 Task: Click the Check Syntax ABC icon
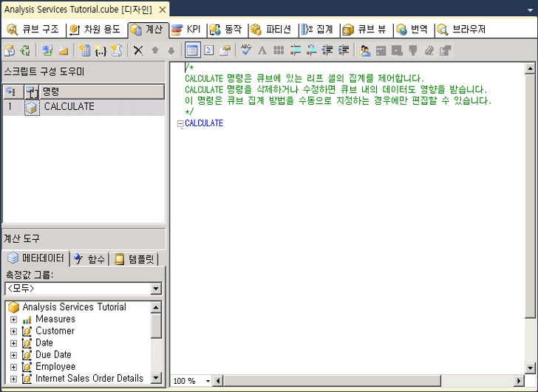pos(246,50)
